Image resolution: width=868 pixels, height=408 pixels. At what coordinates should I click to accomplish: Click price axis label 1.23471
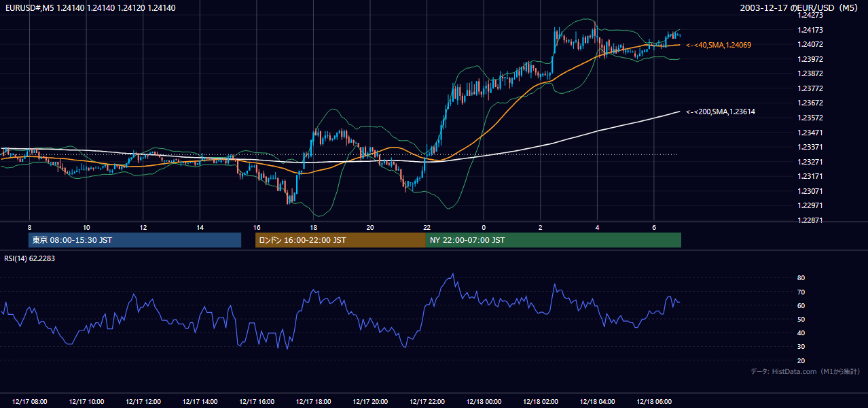[x=810, y=133]
